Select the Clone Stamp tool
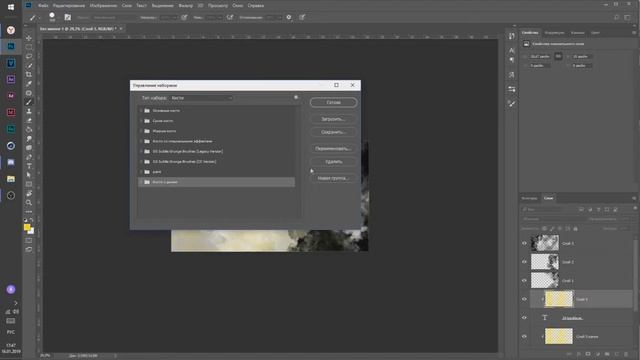This screenshot has height=360, width=640. click(x=29, y=111)
